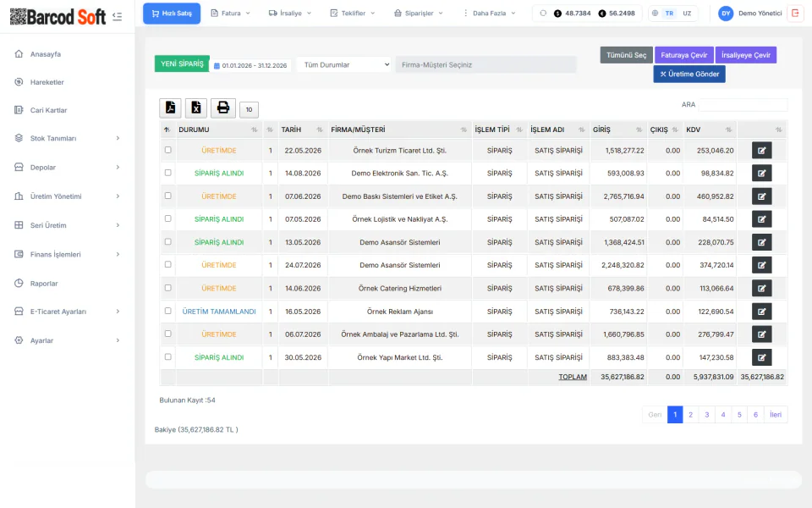Expand Stok Tanımları sidebar submenu
The width and height of the screenshot is (812, 508).
[68, 138]
